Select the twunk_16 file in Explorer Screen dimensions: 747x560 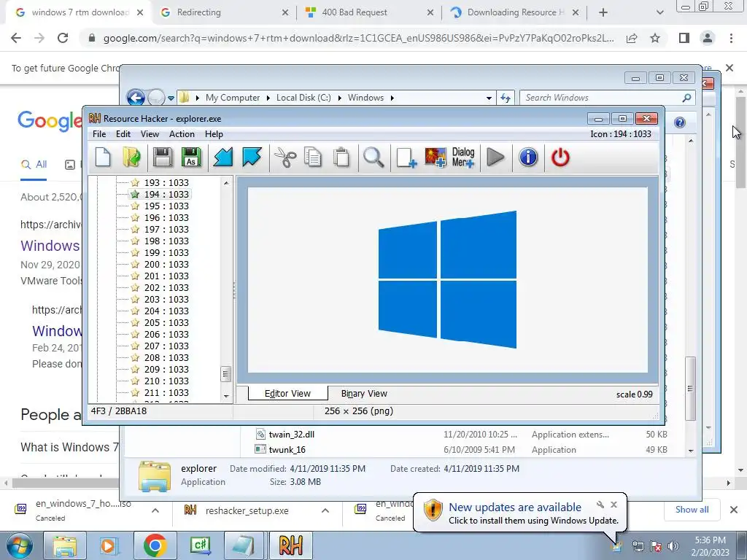pyautogui.click(x=287, y=449)
